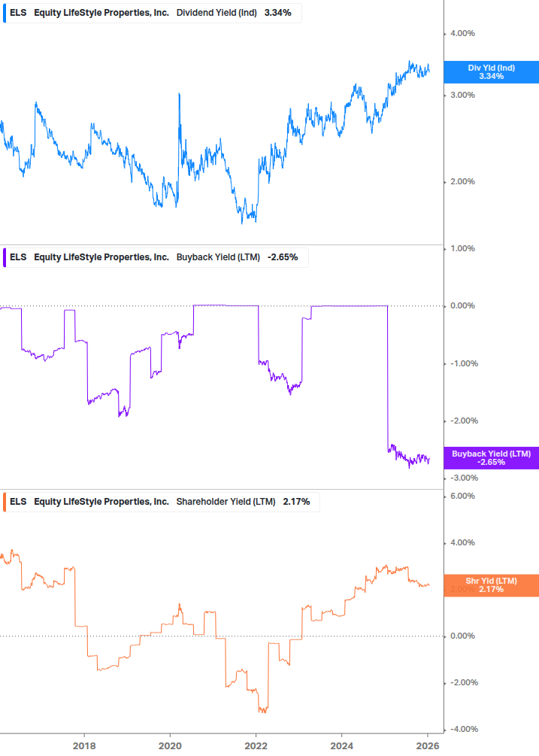Click the 3.00% label on the dividend yield axis
The height and width of the screenshot is (756, 539).
pyautogui.click(x=462, y=96)
